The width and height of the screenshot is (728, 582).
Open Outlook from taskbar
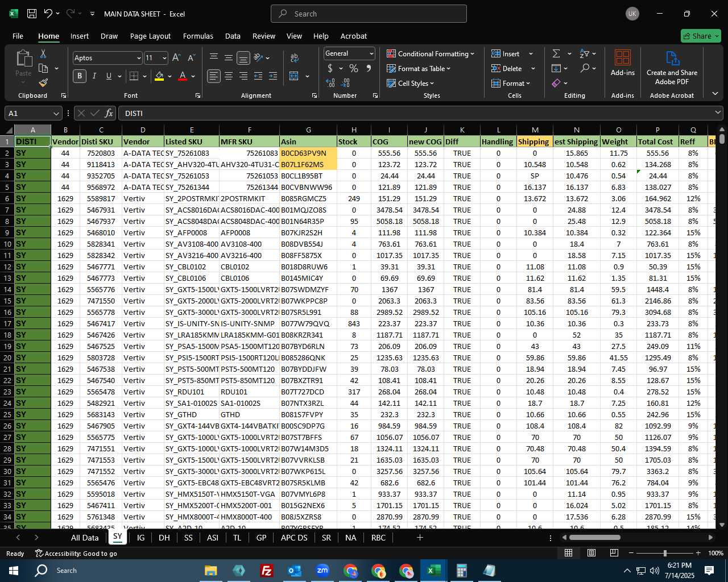pyautogui.click(x=295, y=571)
